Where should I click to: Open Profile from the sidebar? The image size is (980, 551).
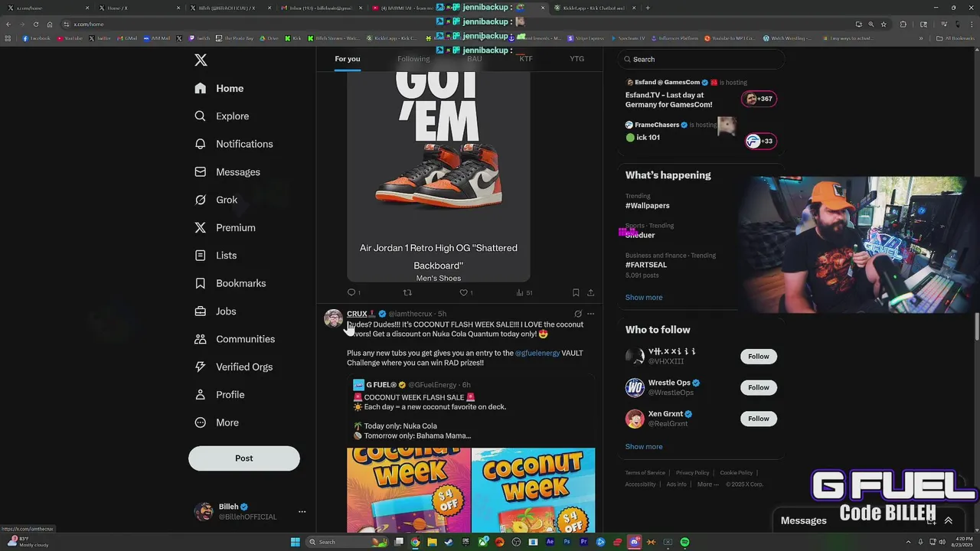click(x=219, y=395)
